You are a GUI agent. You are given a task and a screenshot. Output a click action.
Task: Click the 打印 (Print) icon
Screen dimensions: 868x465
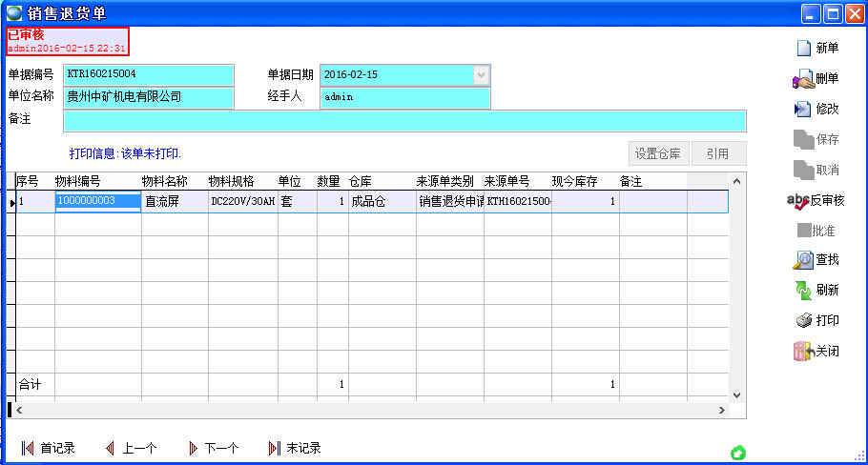[803, 320]
